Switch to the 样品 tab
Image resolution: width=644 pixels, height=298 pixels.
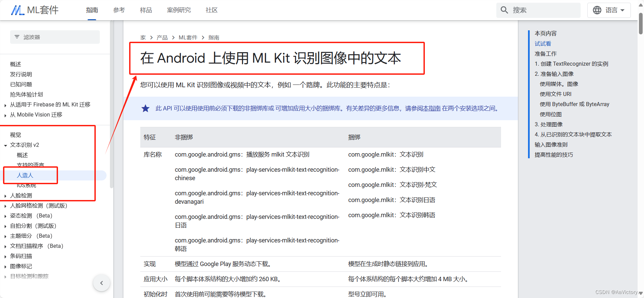point(146,10)
